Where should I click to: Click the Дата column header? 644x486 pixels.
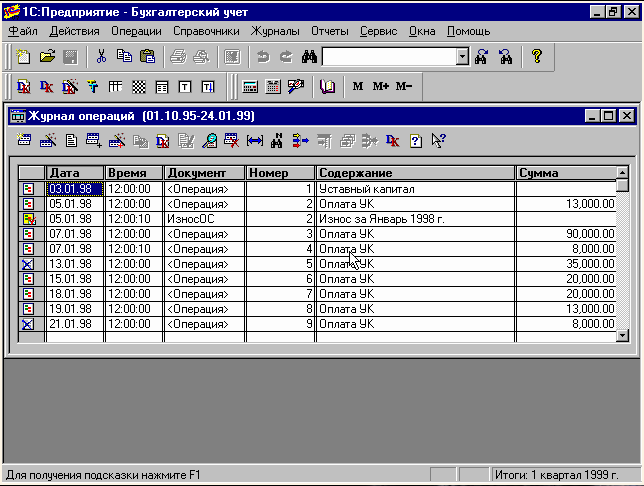click(x=75, y=173)
